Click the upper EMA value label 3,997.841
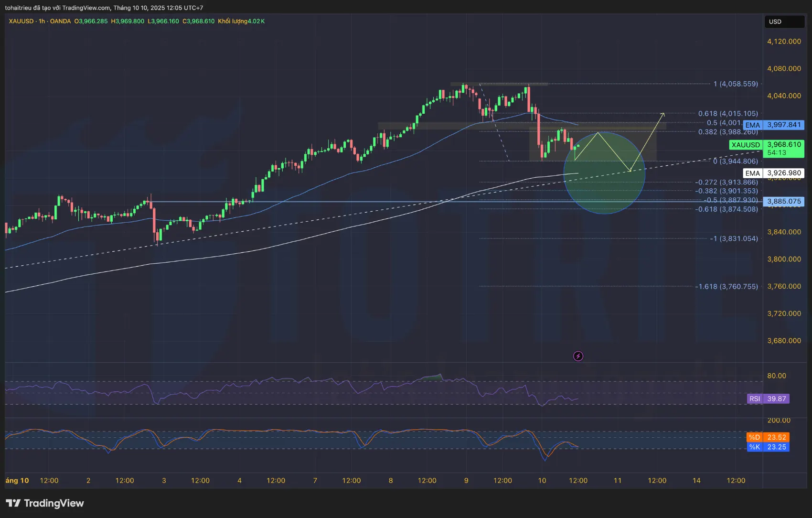812x518 pixels. coord(784,125)
